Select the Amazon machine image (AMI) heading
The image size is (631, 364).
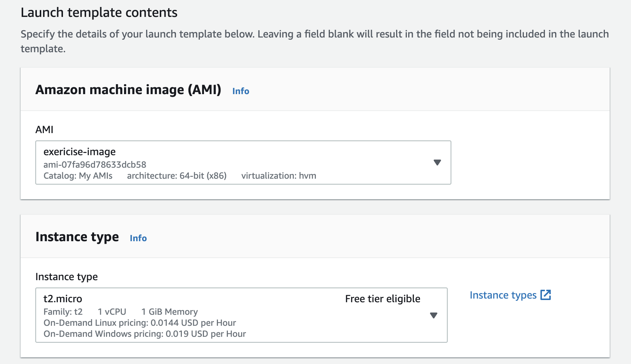128,90
